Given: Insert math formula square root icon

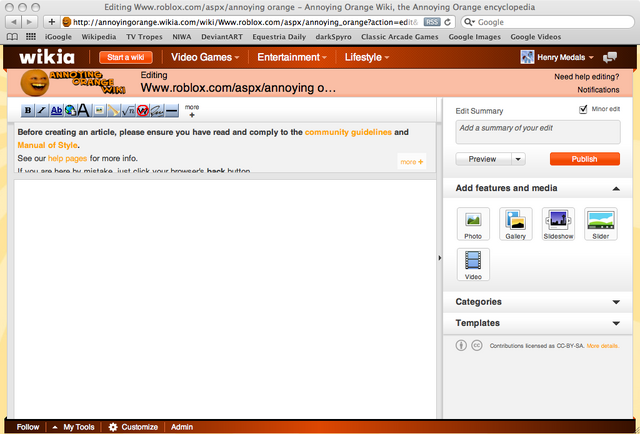Looking at the screenshot, I should (x=128, y=110).
